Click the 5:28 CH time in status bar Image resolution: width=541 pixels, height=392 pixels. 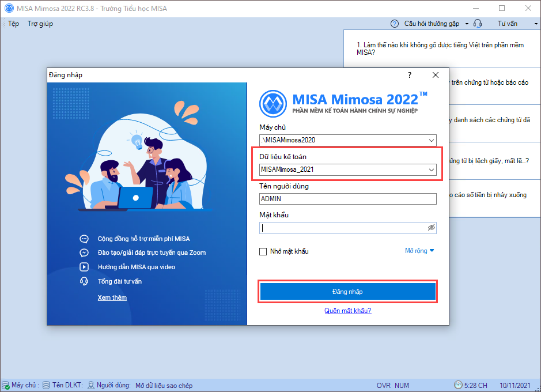475,386
